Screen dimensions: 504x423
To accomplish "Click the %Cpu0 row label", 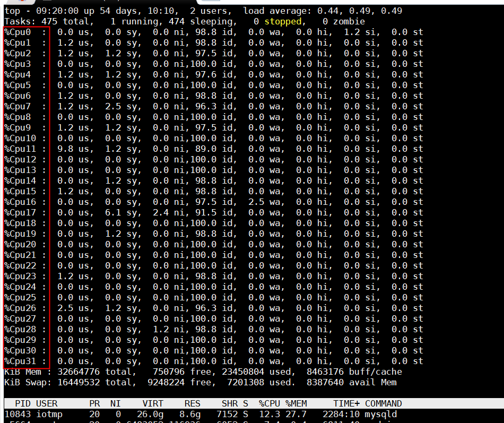I will point(18,32).
